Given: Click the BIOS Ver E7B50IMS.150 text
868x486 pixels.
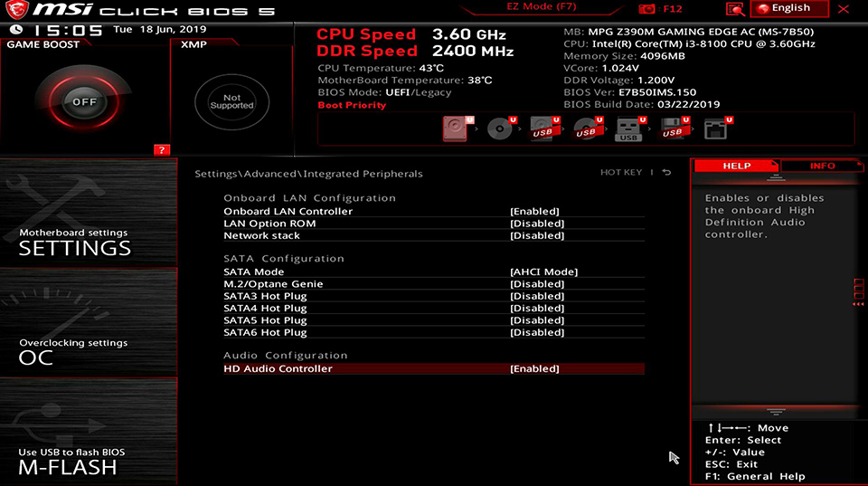Looking at the screenshot, I should (630, 92).
